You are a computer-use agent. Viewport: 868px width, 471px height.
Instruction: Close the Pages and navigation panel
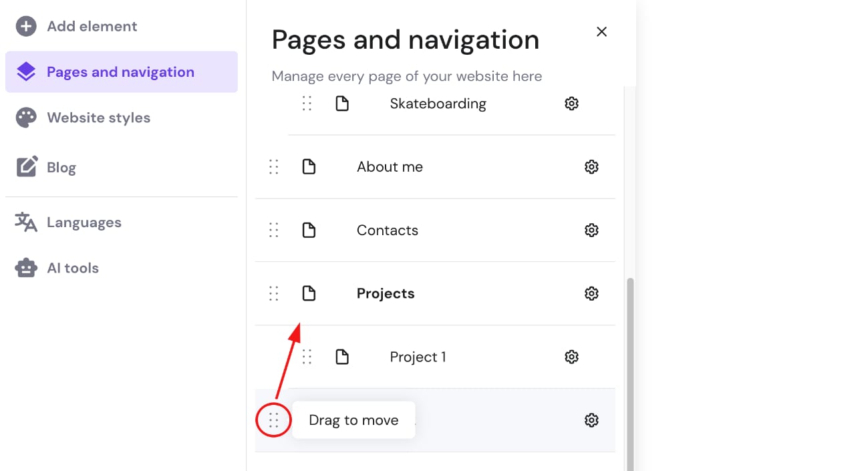click(601, 31)
